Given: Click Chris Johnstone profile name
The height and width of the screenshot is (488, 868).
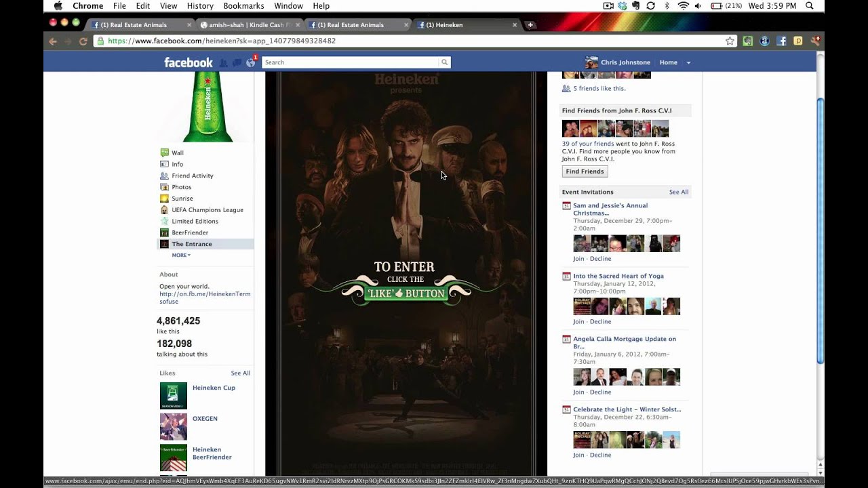Looking at the screenshot, I should point(625,63).
